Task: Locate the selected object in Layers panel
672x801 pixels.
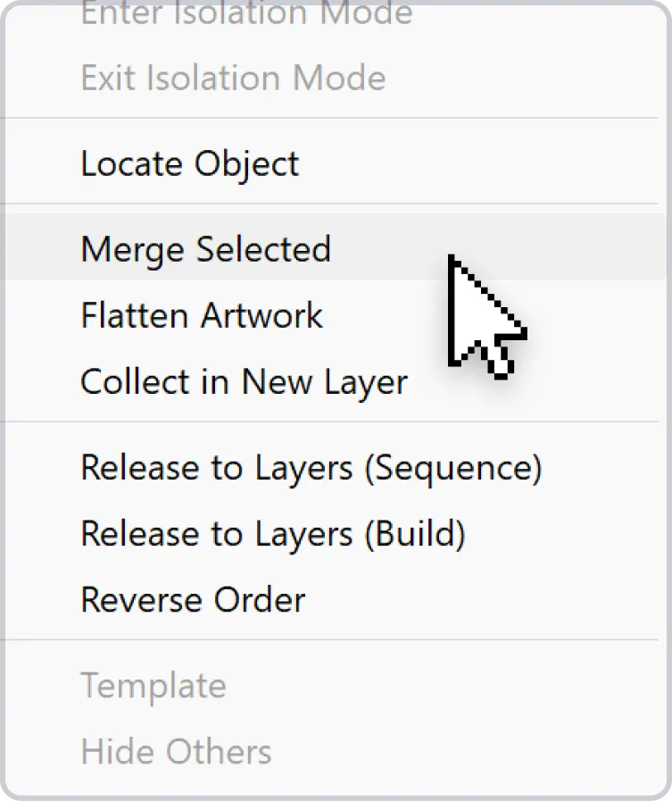Action: 335,163
